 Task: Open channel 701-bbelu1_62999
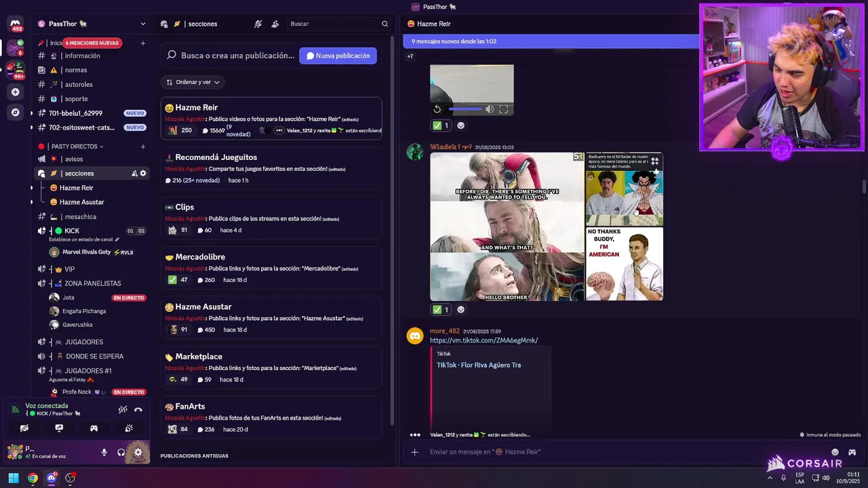[x=91, y=113]
